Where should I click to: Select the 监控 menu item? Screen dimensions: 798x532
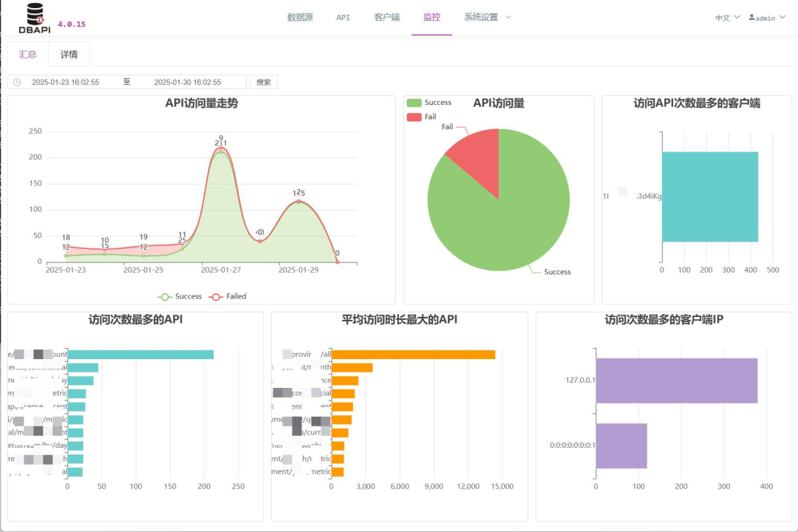[x=432, y=17]
